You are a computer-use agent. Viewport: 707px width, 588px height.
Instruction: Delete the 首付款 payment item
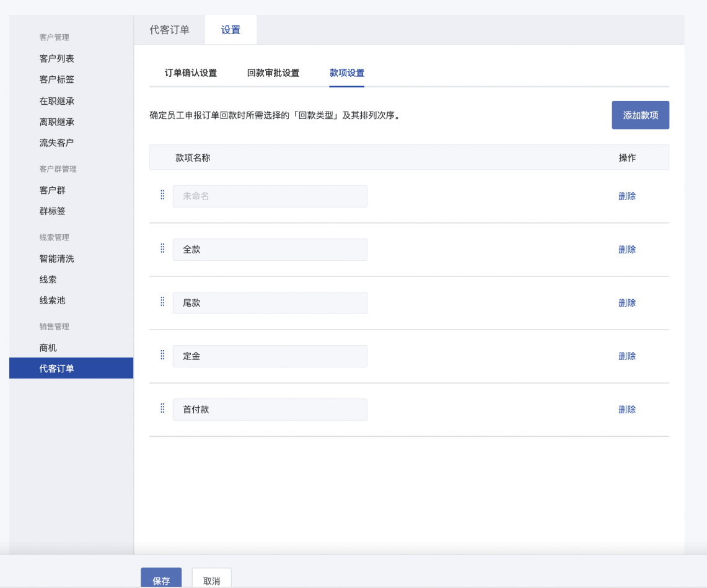(626, 410)
